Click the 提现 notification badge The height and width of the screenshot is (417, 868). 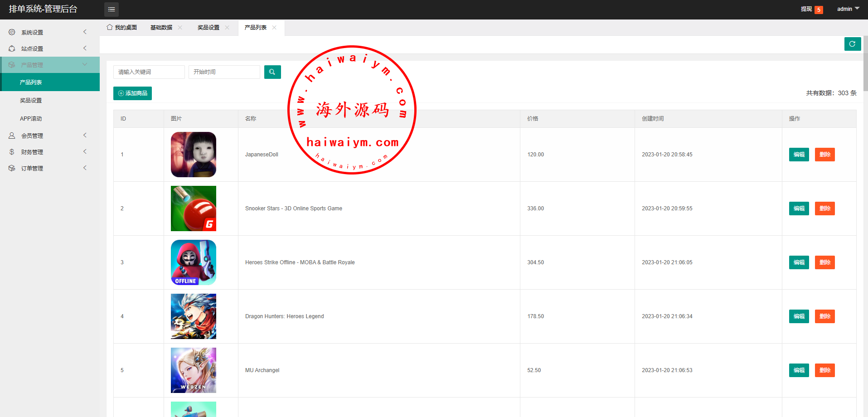(x=819, y=10)
